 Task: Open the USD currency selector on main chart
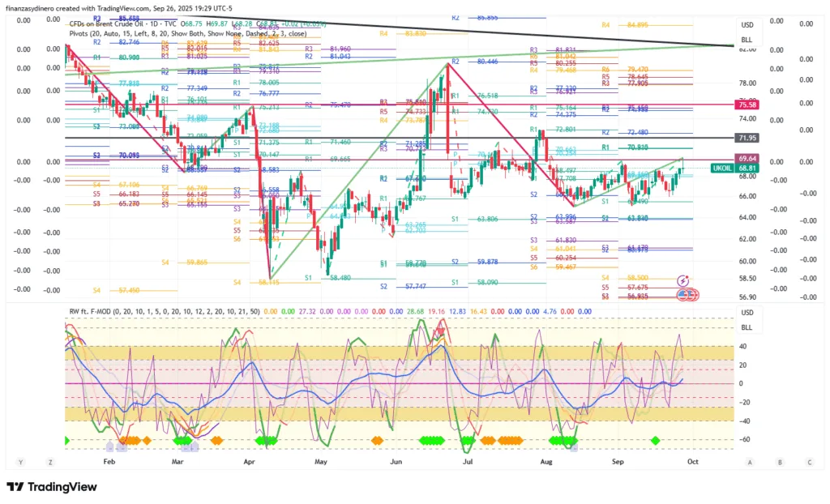tap(747, 25)
